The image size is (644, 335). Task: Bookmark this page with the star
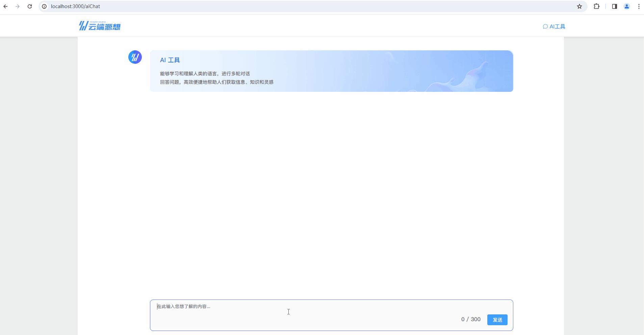click(579, 6)
